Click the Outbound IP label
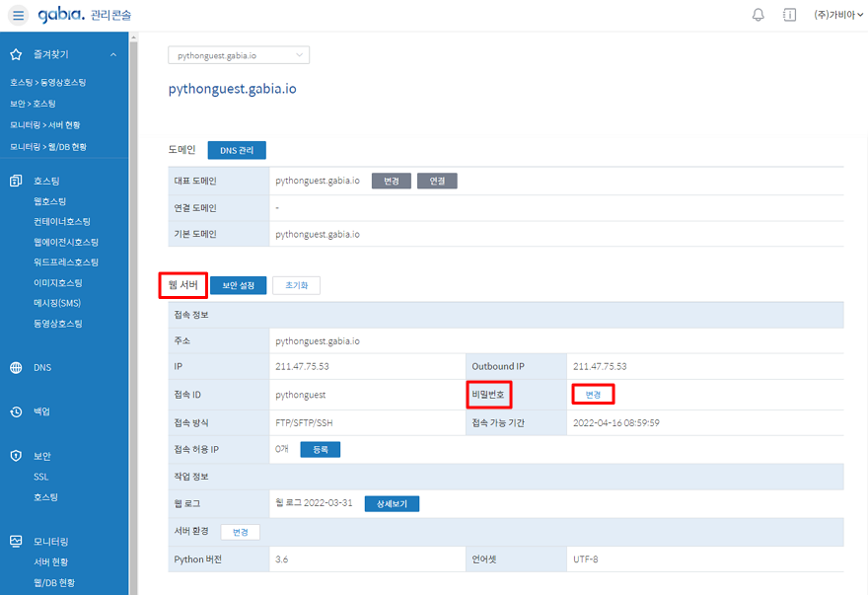The height and width of the screenshot is (595, 868). pyautogui.click(x=498, y=366)
